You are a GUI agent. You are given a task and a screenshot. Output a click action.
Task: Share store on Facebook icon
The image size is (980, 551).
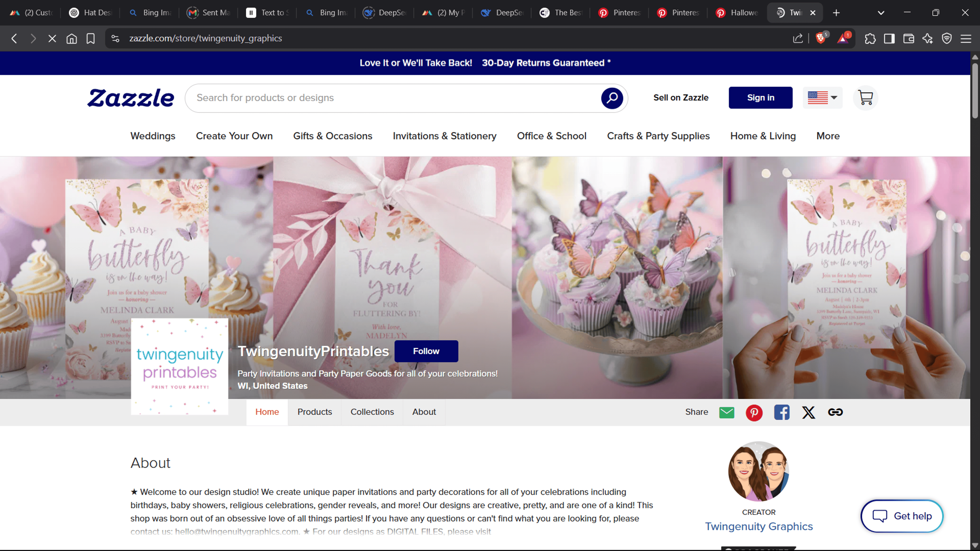coord(781,412)
